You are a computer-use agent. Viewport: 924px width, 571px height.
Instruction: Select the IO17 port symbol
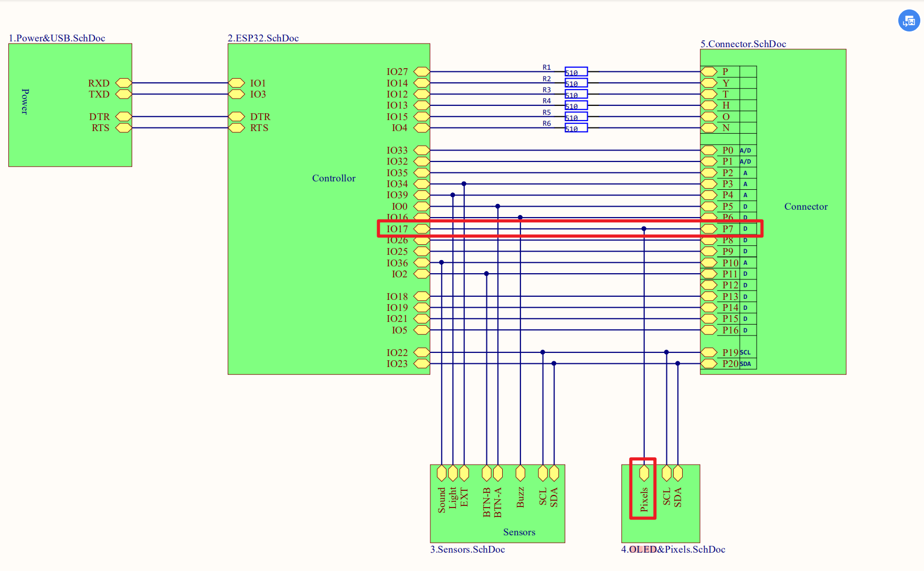click(x=422, y=229)
